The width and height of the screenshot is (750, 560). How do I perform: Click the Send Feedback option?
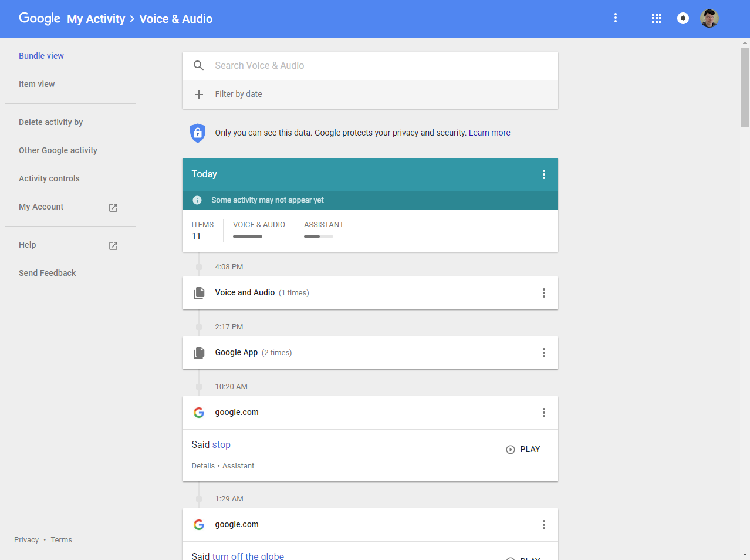[47, 273]
